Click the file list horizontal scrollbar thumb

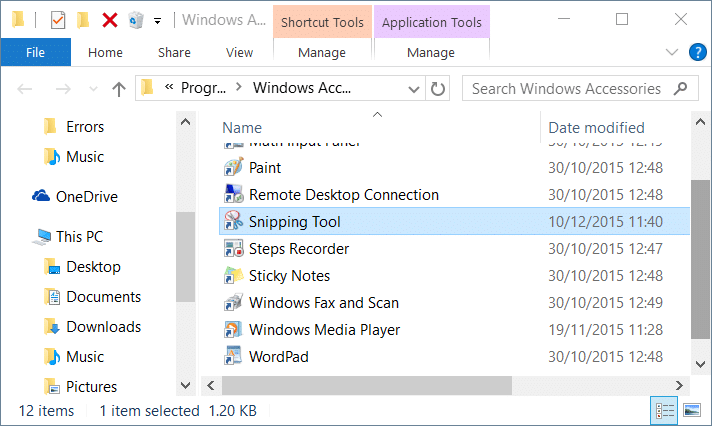366,386
